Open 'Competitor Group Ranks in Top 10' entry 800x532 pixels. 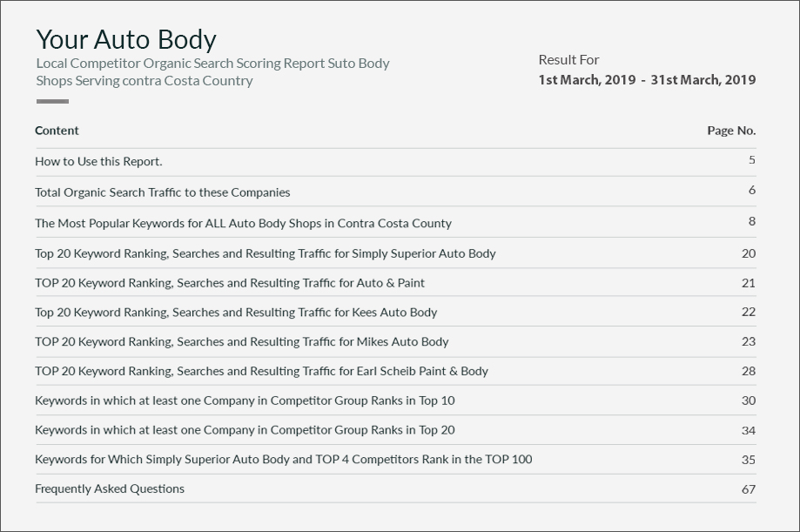pyautogui.click(x=245, y=401)
